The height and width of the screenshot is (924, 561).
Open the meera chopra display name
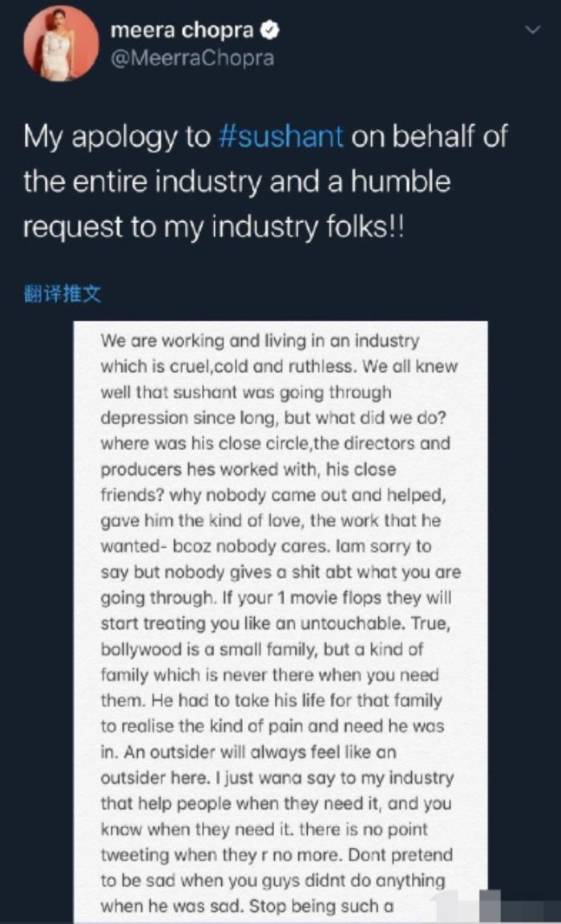click(182, 31)
